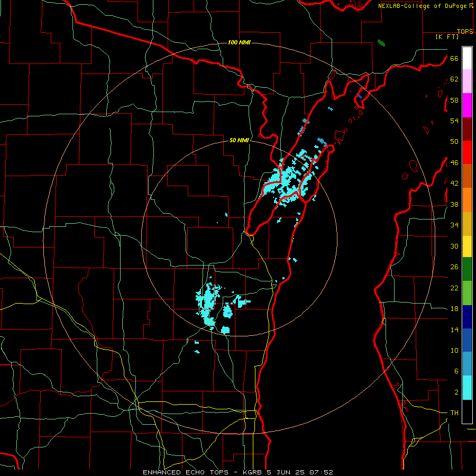This screenshot has width=476, height=476.
Task: Click the legend value 38
Action: pos(454,204)
